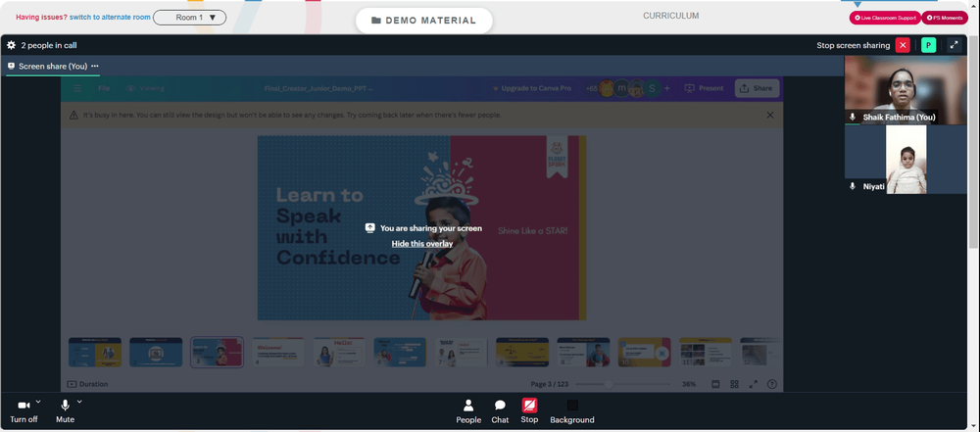
Task: Click switch to alternate room link
Action: pyautogui.click(x=110, y=18)
